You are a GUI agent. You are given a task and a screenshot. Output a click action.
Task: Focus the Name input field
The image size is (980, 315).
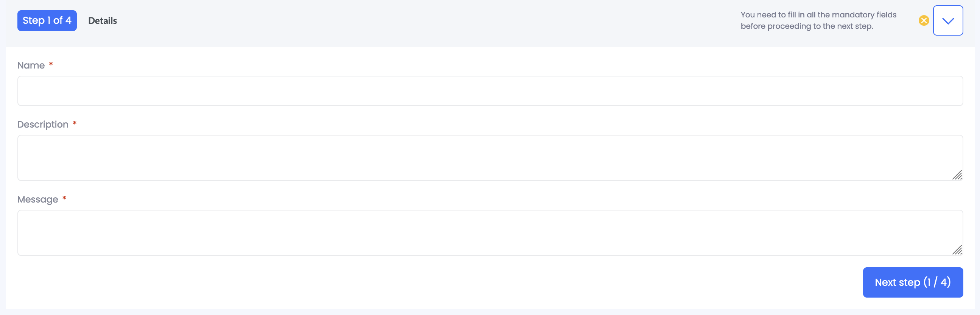(490, 91)
